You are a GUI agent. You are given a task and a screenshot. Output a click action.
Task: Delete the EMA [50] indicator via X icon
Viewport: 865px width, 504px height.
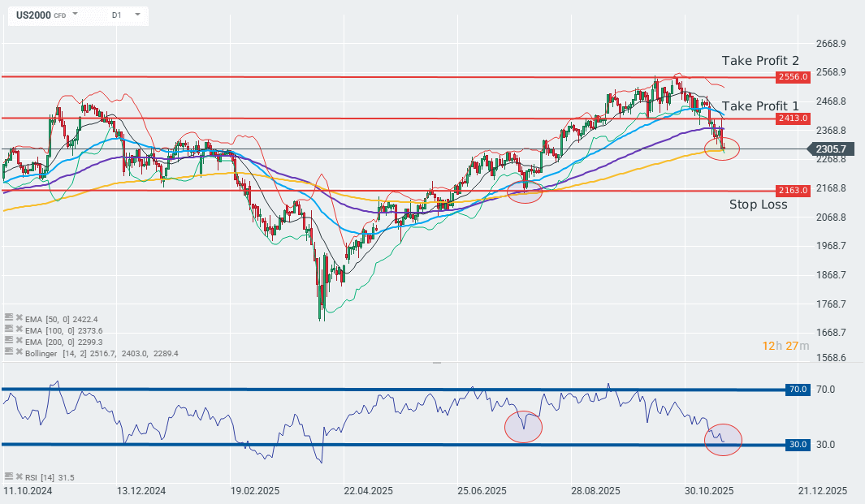pyautogui.click(x=19, y=319)
